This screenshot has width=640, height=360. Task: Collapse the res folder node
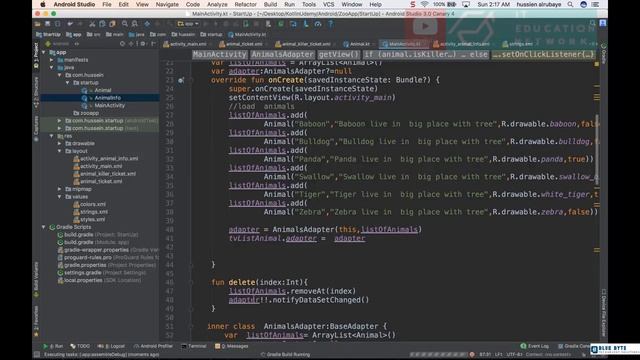(x=51, y=136)
